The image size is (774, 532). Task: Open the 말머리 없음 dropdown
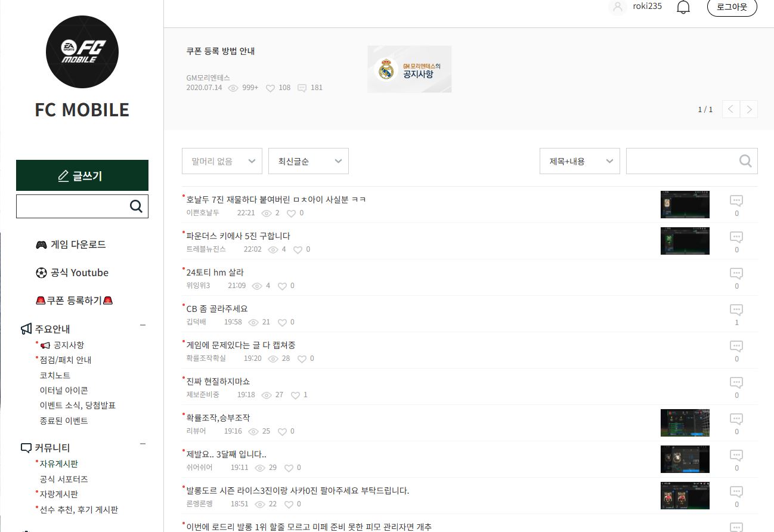pyautogui.click(x=222, y=161)
